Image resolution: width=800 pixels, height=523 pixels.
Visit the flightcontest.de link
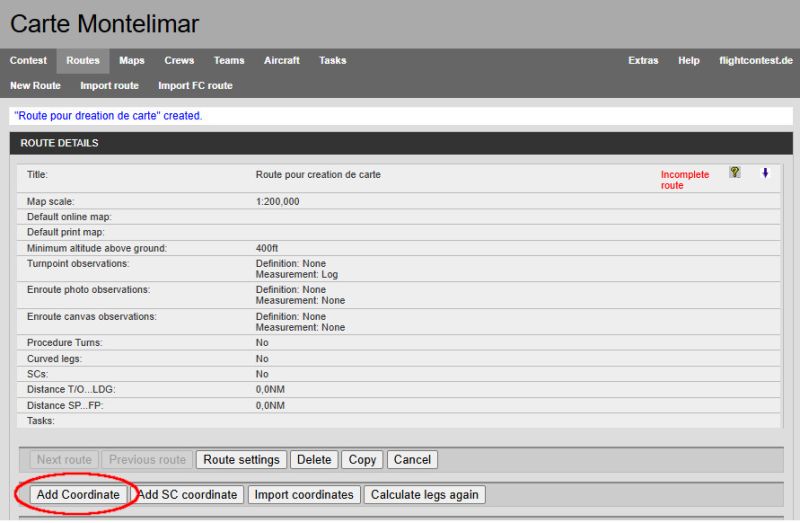(756, 61)
